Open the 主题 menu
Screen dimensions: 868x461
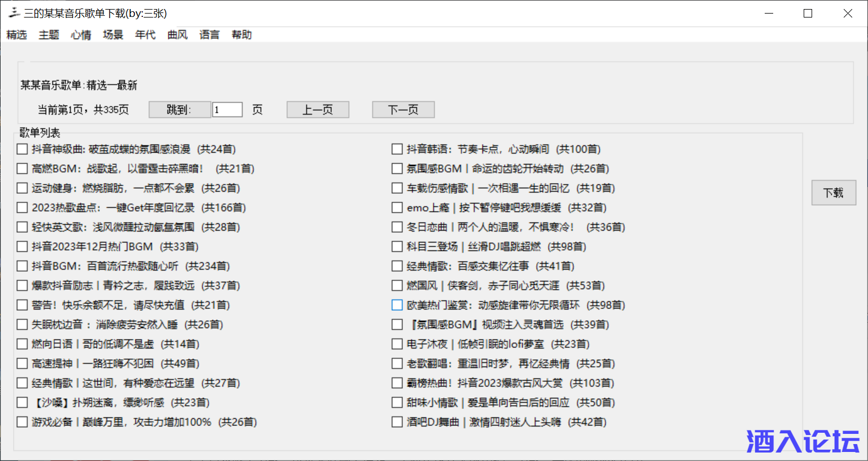(x=49, y=35)
